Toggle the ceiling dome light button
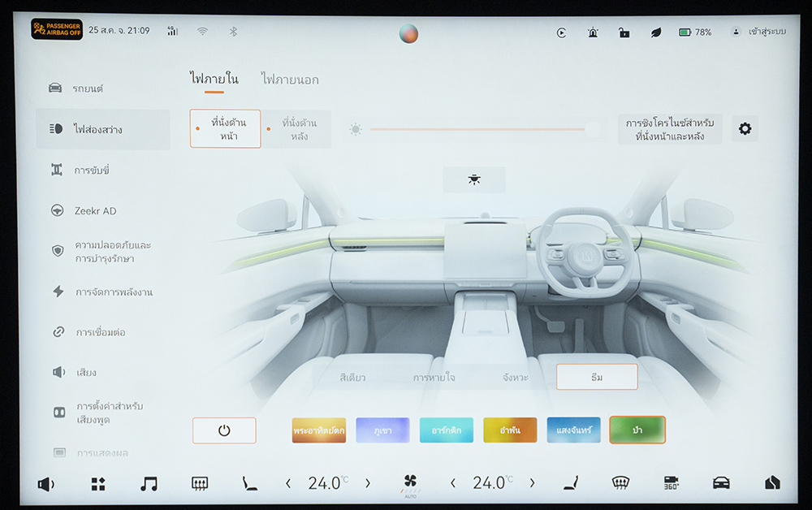 point(474,179)
